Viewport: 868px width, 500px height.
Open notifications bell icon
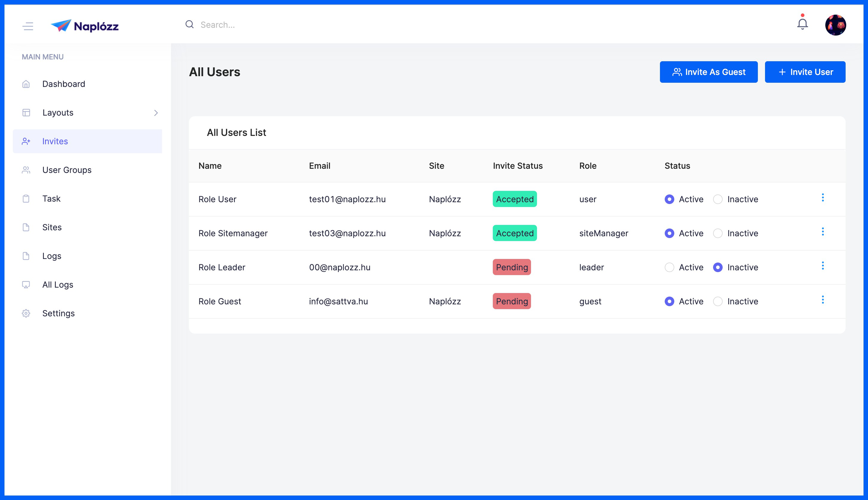pos(802,24)
